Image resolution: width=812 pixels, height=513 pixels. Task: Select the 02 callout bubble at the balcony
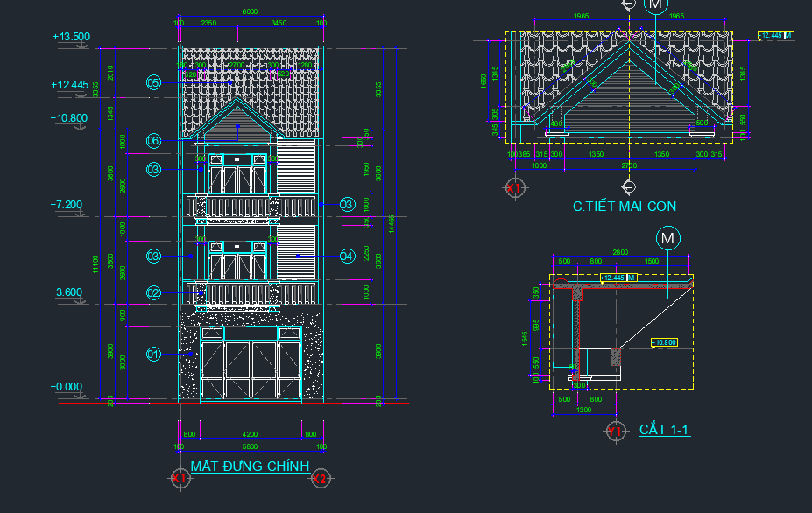coord(153,293)
